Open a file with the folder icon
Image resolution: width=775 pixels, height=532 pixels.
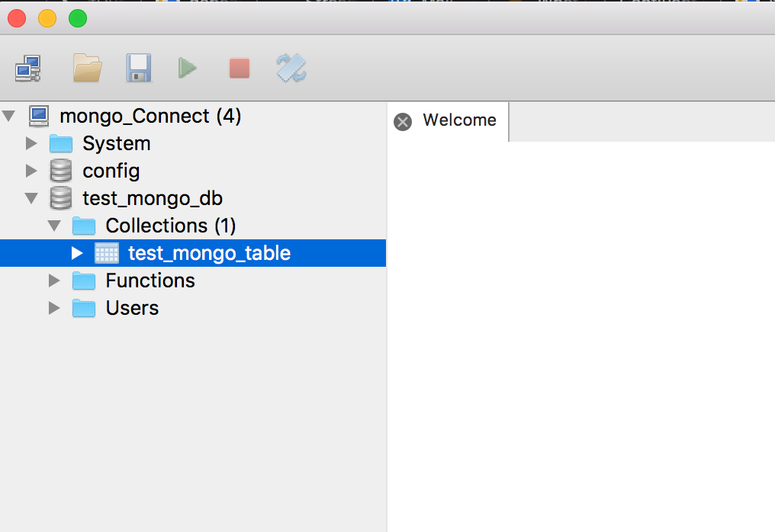click(88, 68)
